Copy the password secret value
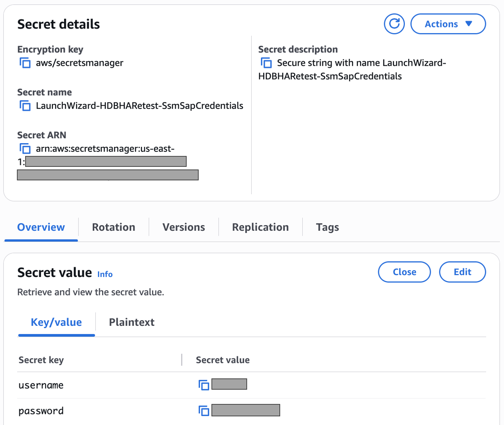504x425 pixels. pos(204,411)
